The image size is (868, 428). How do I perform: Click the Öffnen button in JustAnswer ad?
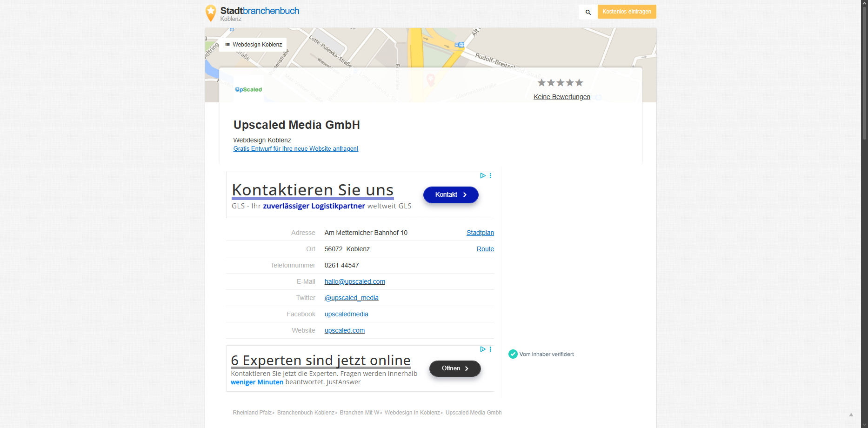click(455, 368)
